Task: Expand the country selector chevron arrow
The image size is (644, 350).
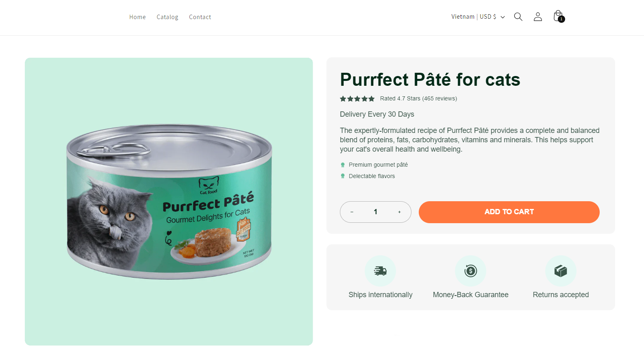Action: (x=503, y=17)
